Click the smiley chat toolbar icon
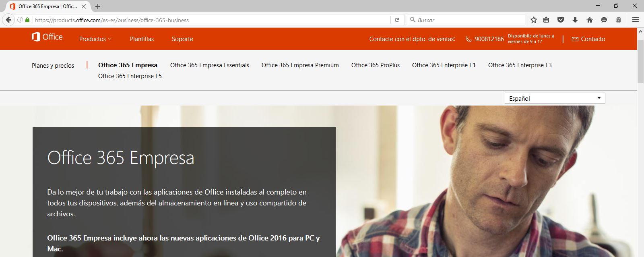 coord(604,20)
